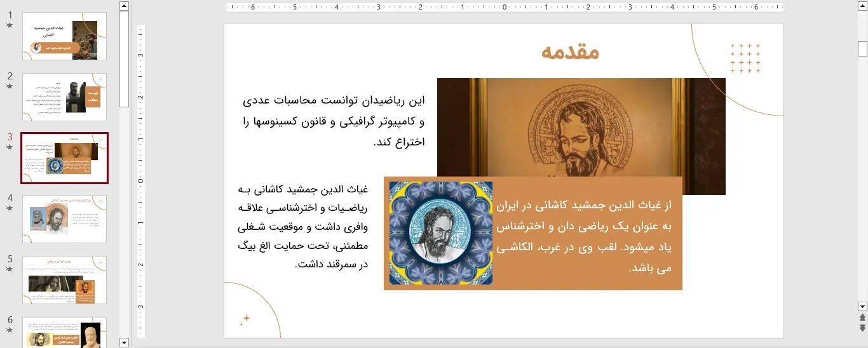Go to previous slide using double-up arrow
This screenshot has height=348, width=868.
862,318
